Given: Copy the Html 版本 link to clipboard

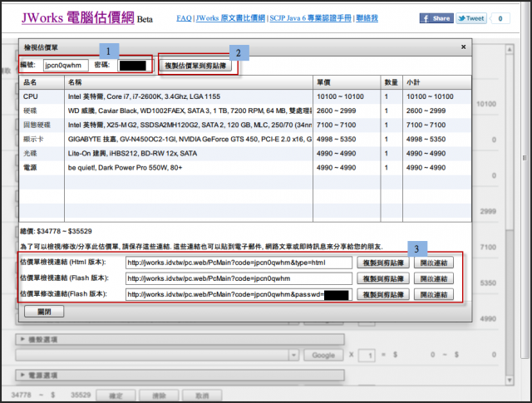Looking at the screenshot, I should point(383,263).
